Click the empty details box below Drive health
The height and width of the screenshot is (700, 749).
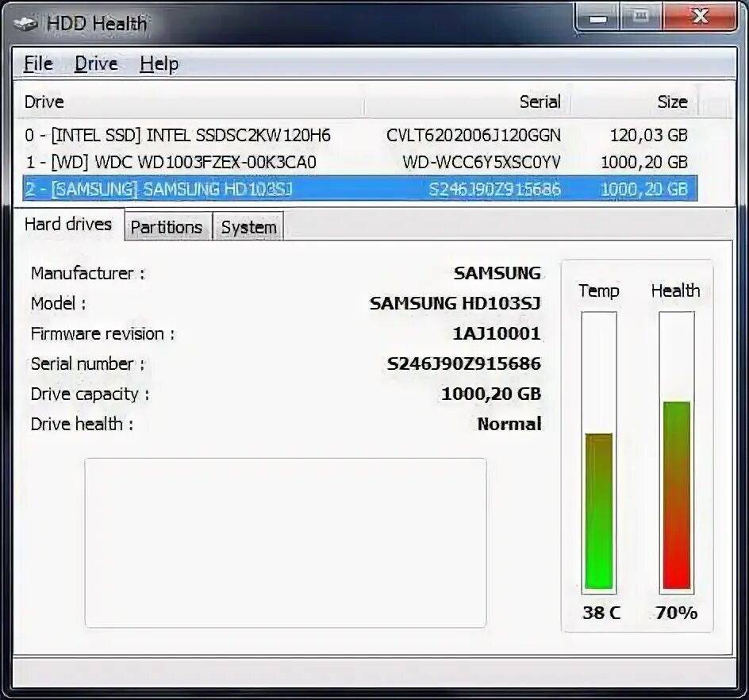[x=286, y=543]
